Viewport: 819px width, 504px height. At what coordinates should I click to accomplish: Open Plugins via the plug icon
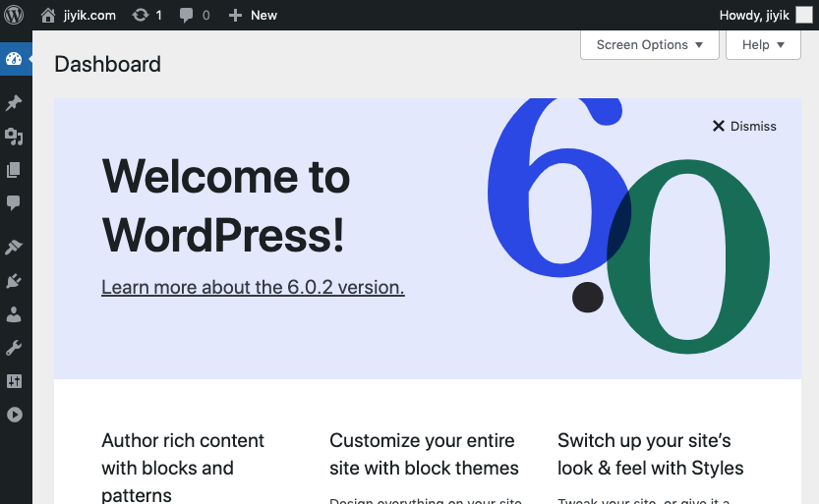[14, 281]
